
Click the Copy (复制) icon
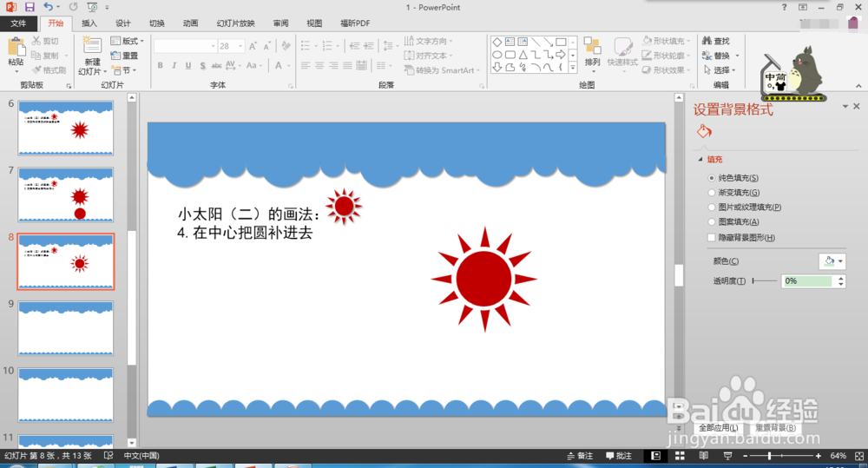[x=36, y=56]
